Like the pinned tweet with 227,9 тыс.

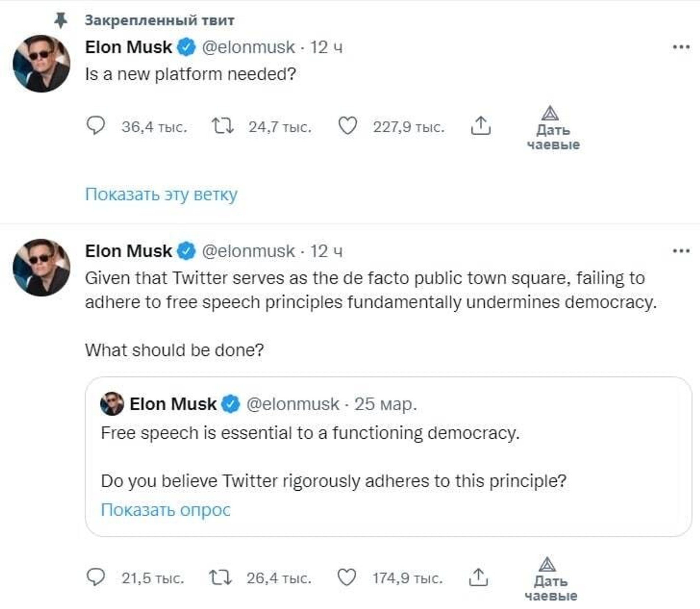coord(347,126)
